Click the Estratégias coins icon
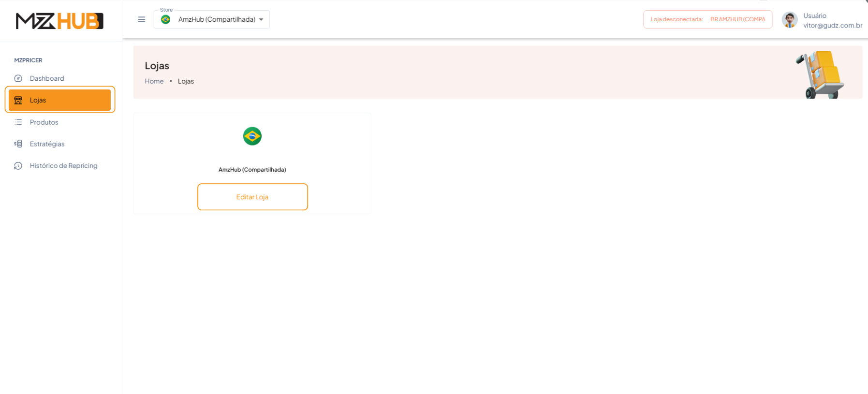868x394 pixels. tap(18, 144)
